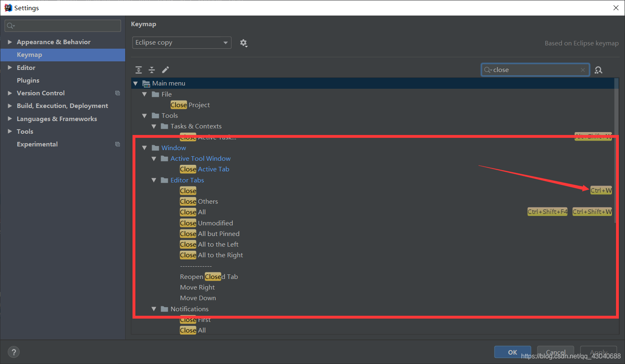Expand the Editor settings section
Screen dimensions: 625x364
click(10, 68)
